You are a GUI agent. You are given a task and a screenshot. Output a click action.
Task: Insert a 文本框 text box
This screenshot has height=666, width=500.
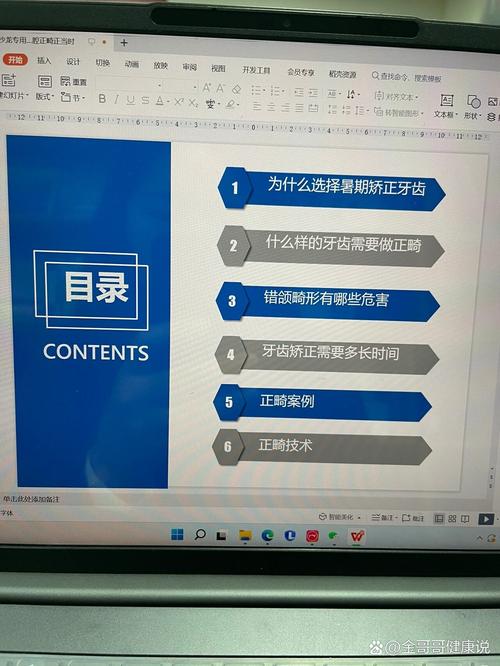446,106
